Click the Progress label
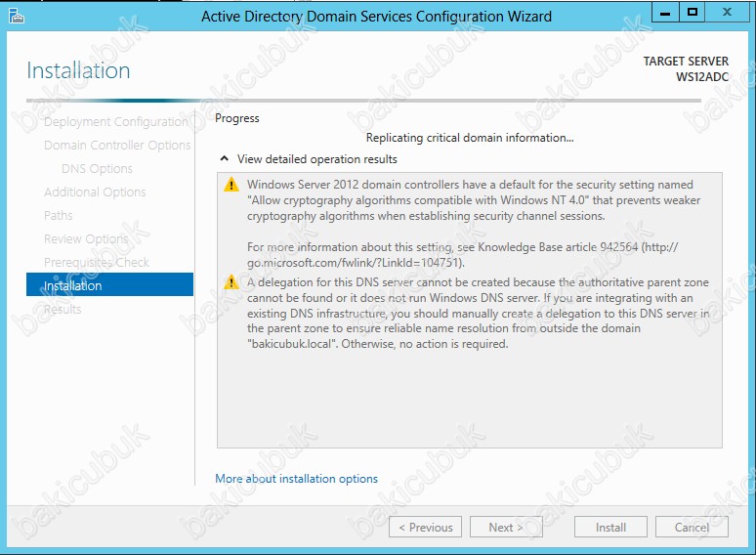This screenshot has height=555, width=756. (236, 118)
